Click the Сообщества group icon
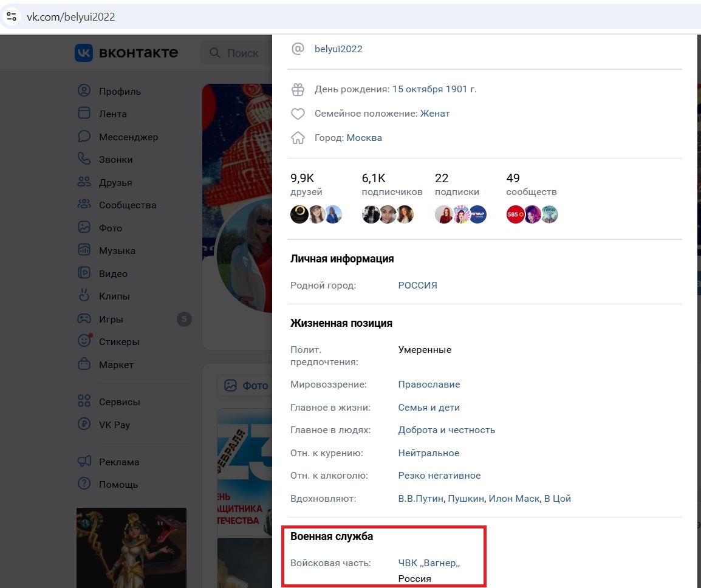701x588 pixels. (84, 204)
